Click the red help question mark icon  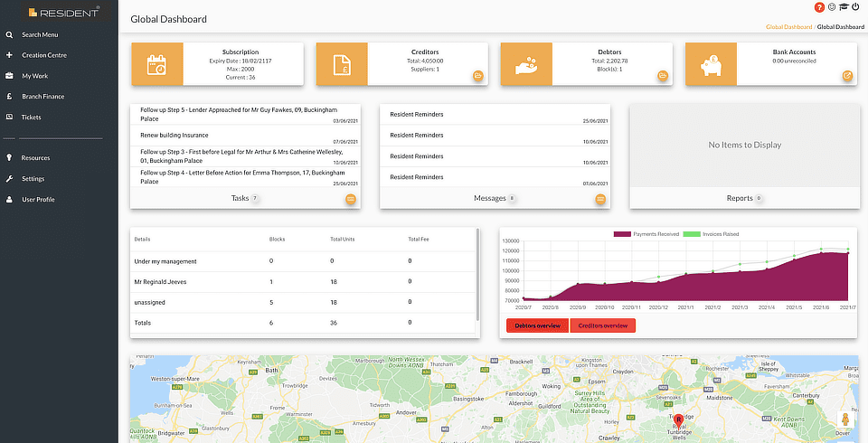coord(820,7)
